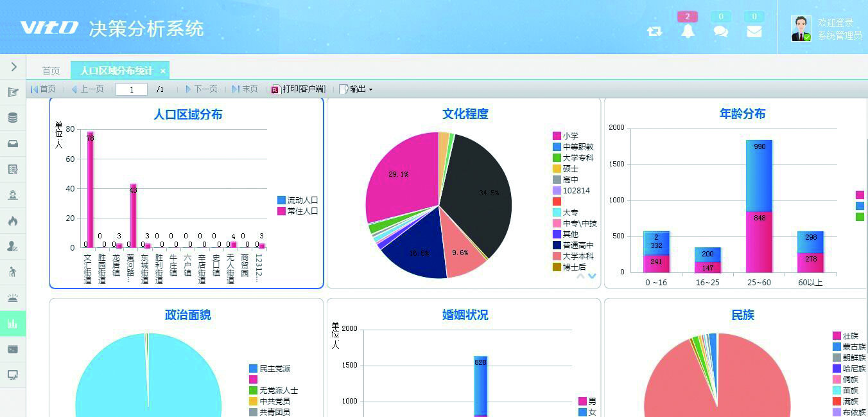Open chat messages bubble icon
Viewport: 868px width, 417px height.
[x=721, y=31]
